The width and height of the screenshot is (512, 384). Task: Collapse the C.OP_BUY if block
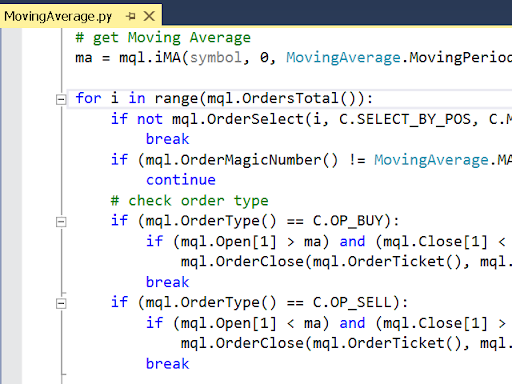(61, 222)
